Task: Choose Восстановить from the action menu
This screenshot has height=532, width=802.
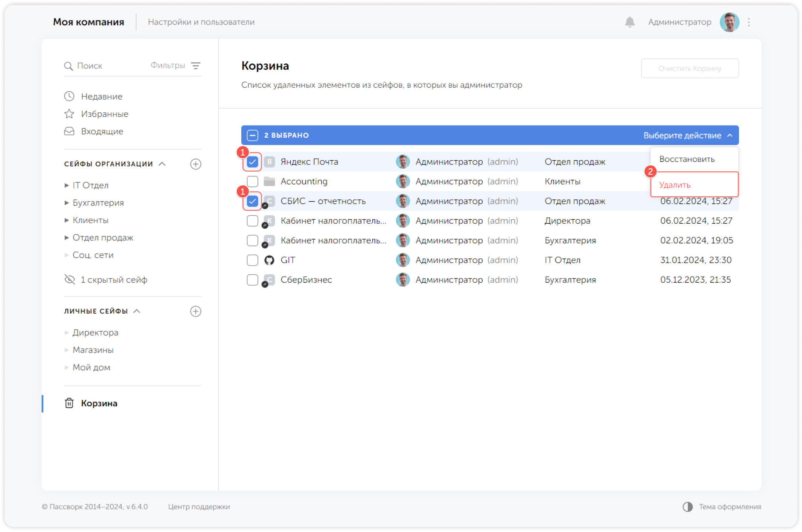Action: pyautogui.click(x=687, y=159)
